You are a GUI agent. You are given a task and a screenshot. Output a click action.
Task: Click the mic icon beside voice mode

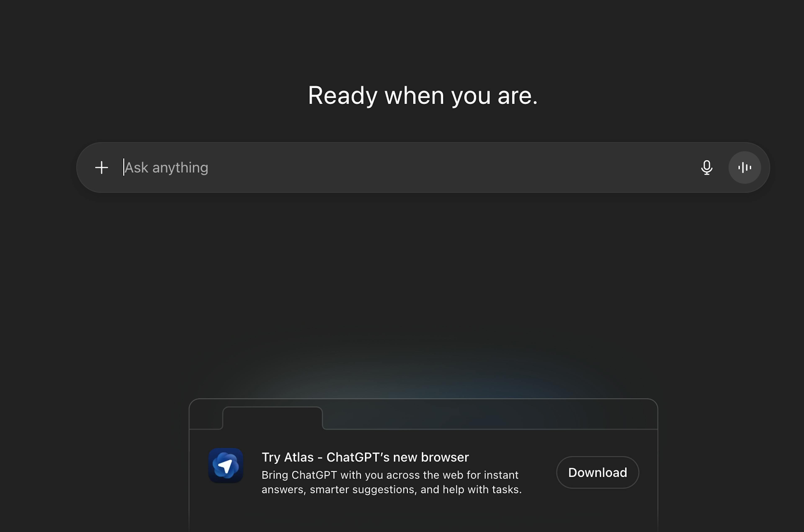pos(707,168)
